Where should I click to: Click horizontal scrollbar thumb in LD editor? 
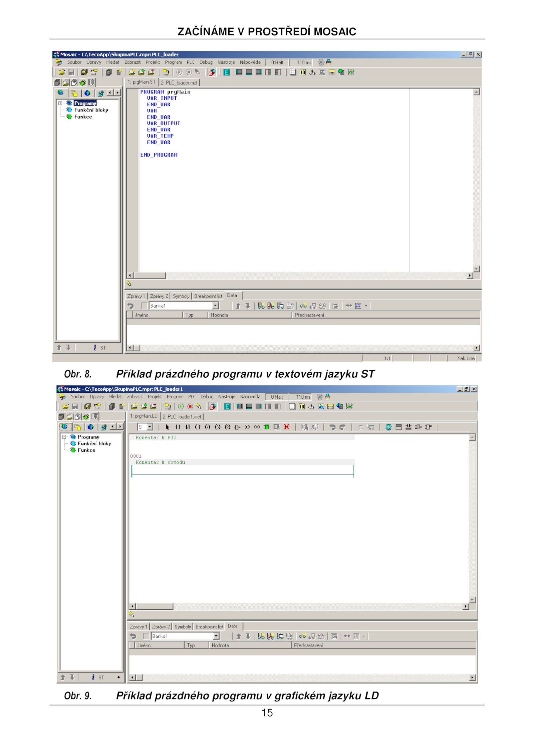[155, 606]
